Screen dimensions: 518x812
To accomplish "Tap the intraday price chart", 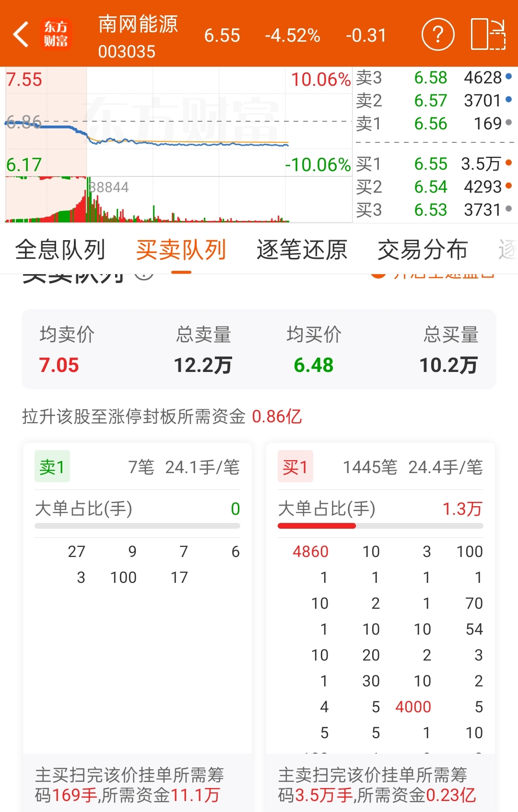I will tap(178, 122).
